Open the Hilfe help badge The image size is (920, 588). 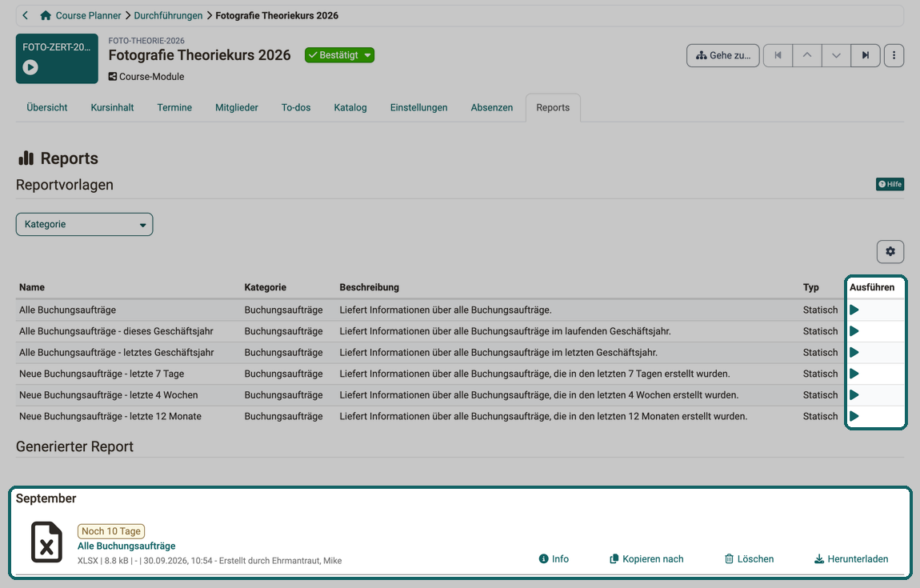(x=890, y=184)
